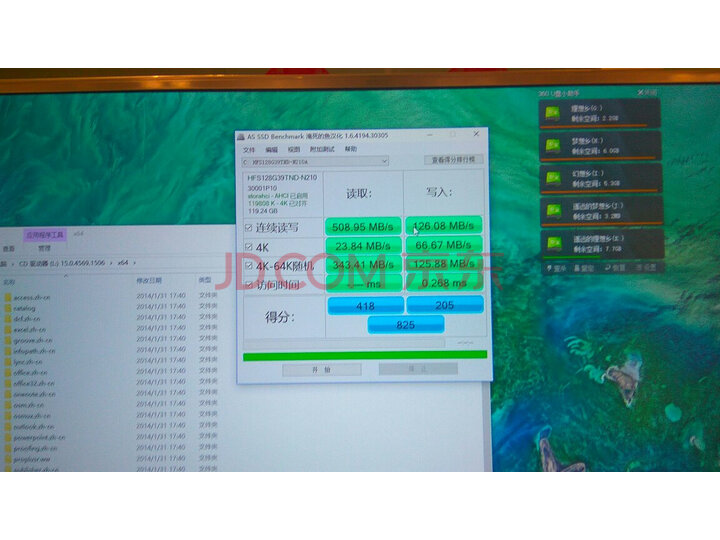Toggle the 4K-64K随机 test checkbox
The image size is (720, 540).
pos(248,266)
